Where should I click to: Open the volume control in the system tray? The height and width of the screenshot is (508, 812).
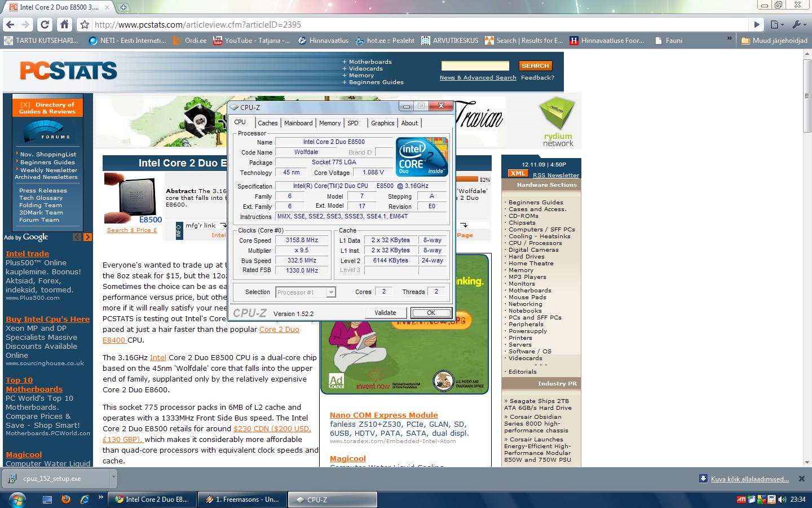782,500
